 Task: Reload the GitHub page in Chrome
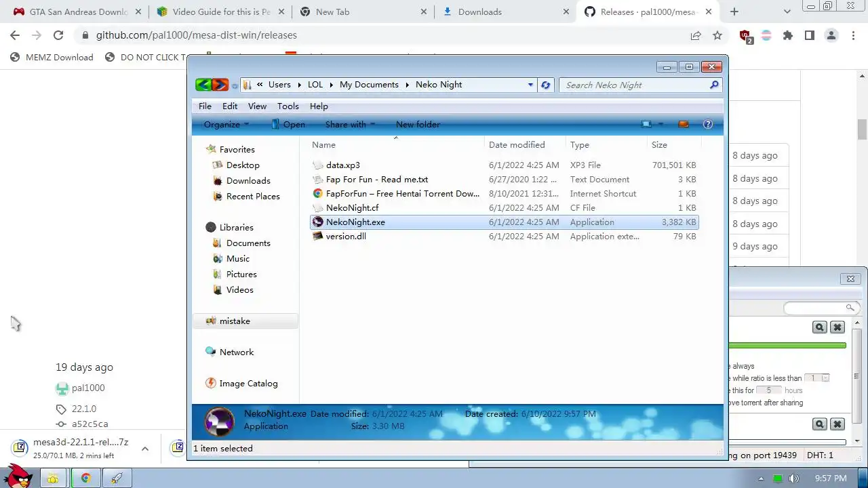click(58, 35)
